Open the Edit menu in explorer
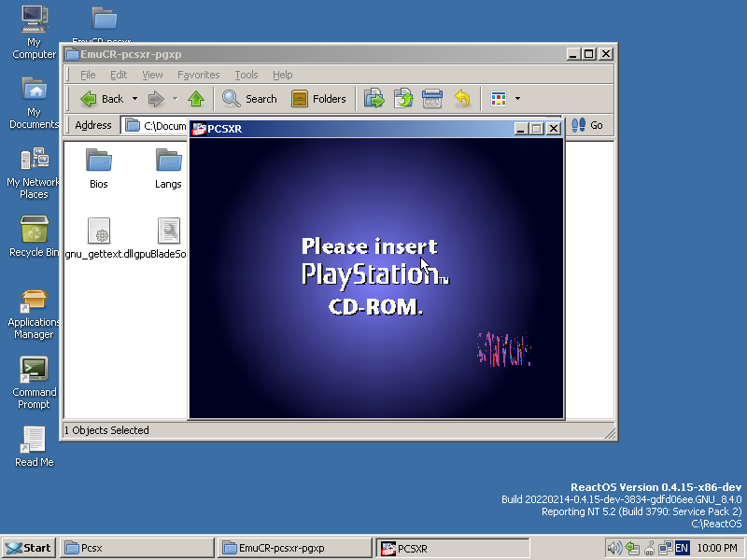 tap(119, 75)
